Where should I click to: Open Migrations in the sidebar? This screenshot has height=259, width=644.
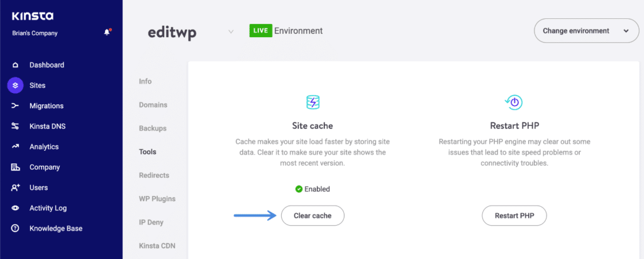click(47, 106)
